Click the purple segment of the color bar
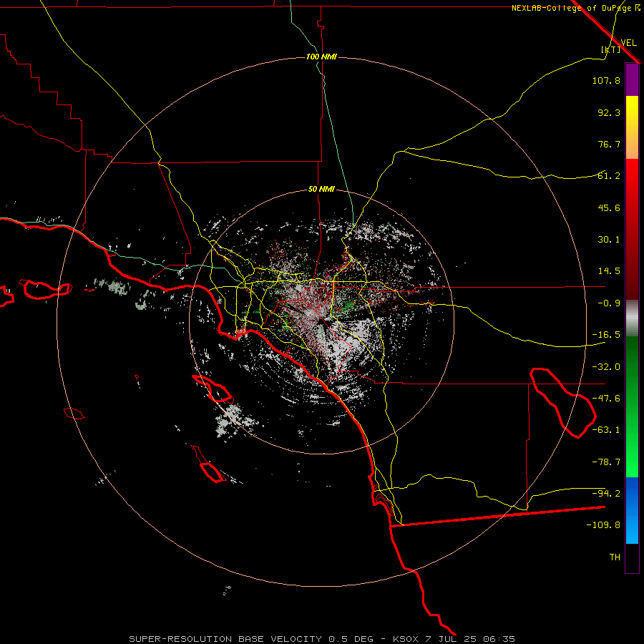Image resolution: width=644 pixels, height=644 pixels. (632, 79)
